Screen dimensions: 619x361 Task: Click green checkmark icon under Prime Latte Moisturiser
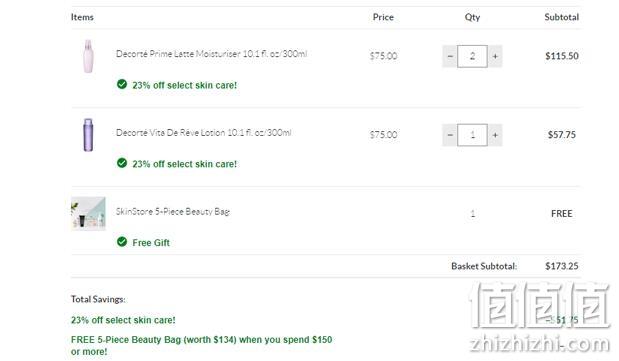[x=122, y=84]
